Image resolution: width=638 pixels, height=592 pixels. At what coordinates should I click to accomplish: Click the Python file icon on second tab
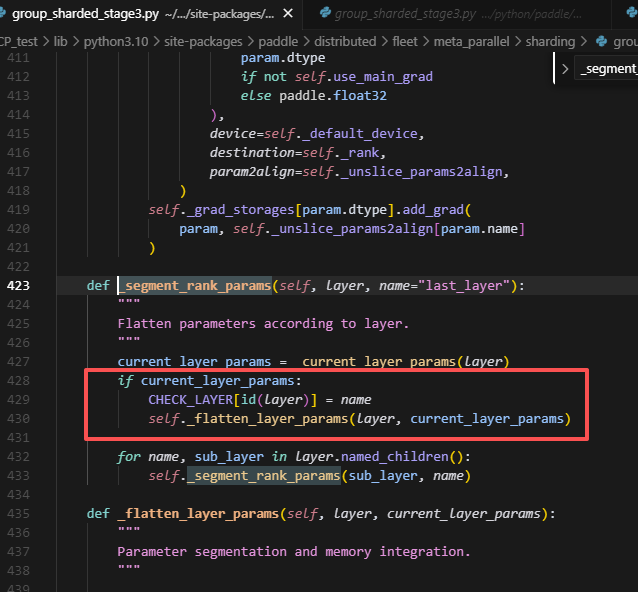click(324, 14)
